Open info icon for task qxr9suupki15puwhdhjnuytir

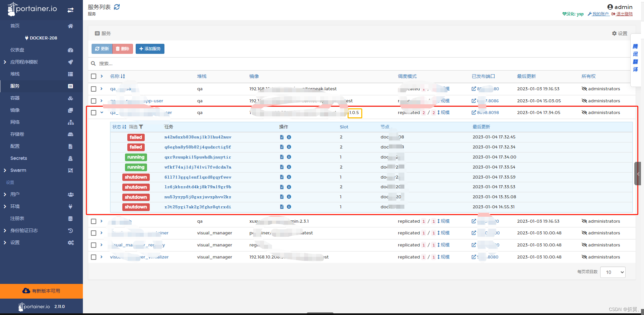tap(289, 157)
